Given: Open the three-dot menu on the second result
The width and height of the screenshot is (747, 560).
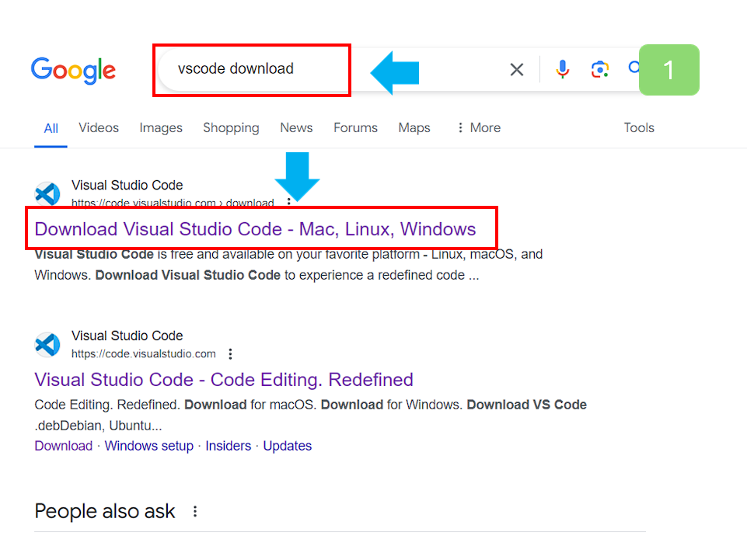Looking at the screenshot, I should (x=230, y=353).
